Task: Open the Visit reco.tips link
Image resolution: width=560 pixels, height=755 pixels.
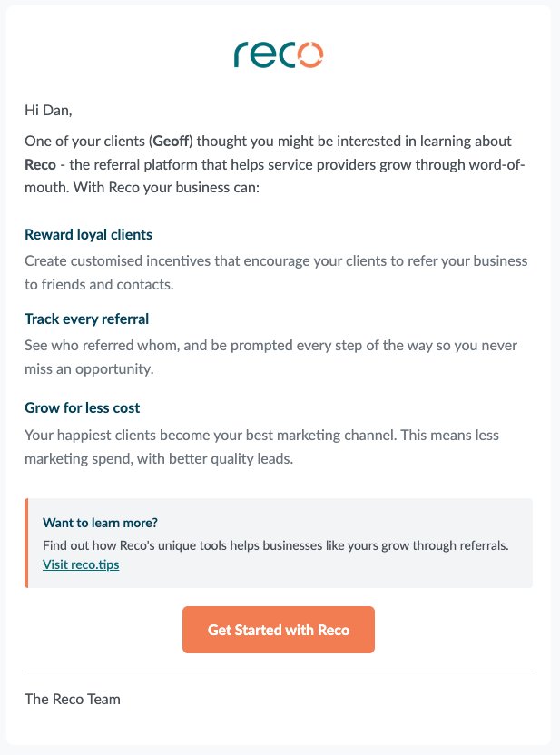Action: pos(81,564)
